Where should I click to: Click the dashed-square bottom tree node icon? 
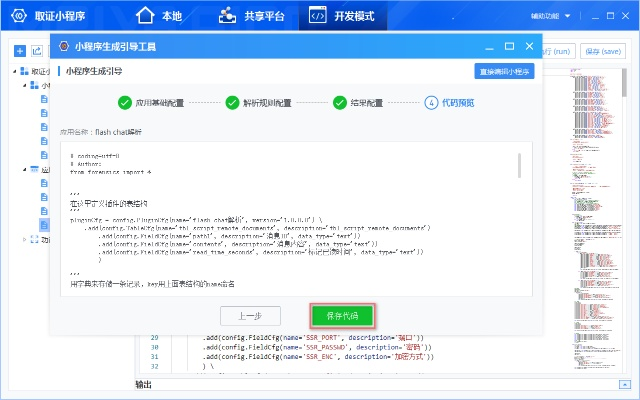(34, 239)
